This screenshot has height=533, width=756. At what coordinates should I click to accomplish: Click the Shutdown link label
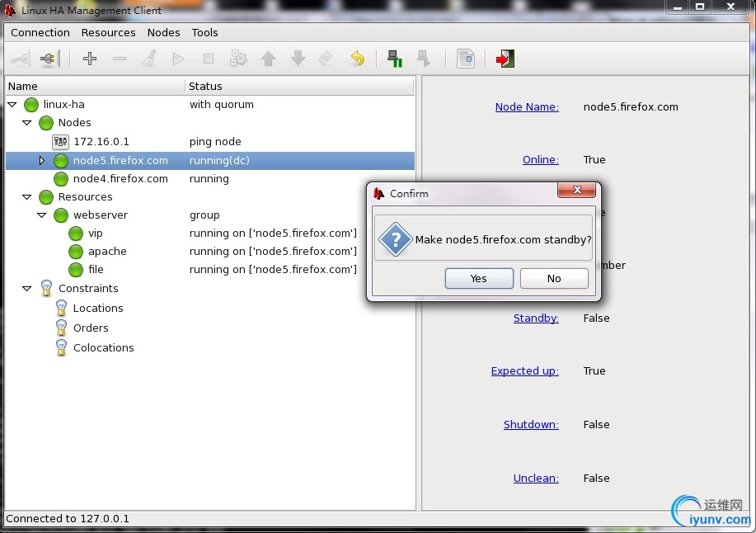pos(531,425)
